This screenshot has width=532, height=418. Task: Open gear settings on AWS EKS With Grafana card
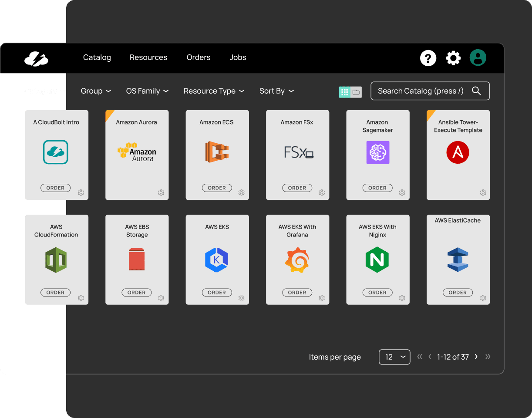[322, 298]
